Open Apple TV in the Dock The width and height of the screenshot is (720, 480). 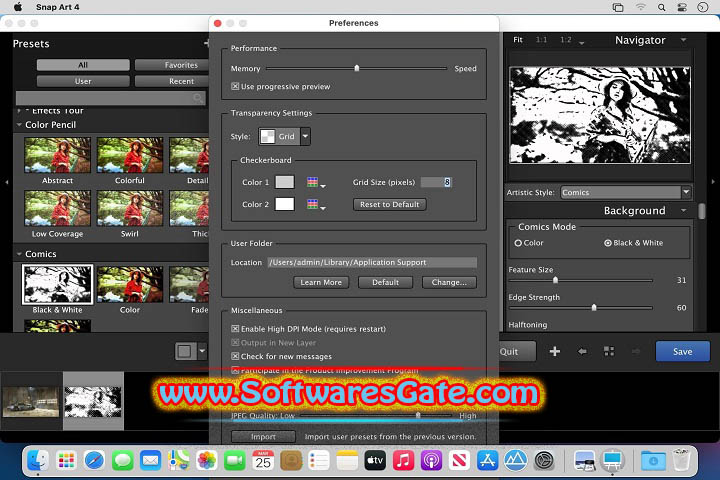(375, 460)
